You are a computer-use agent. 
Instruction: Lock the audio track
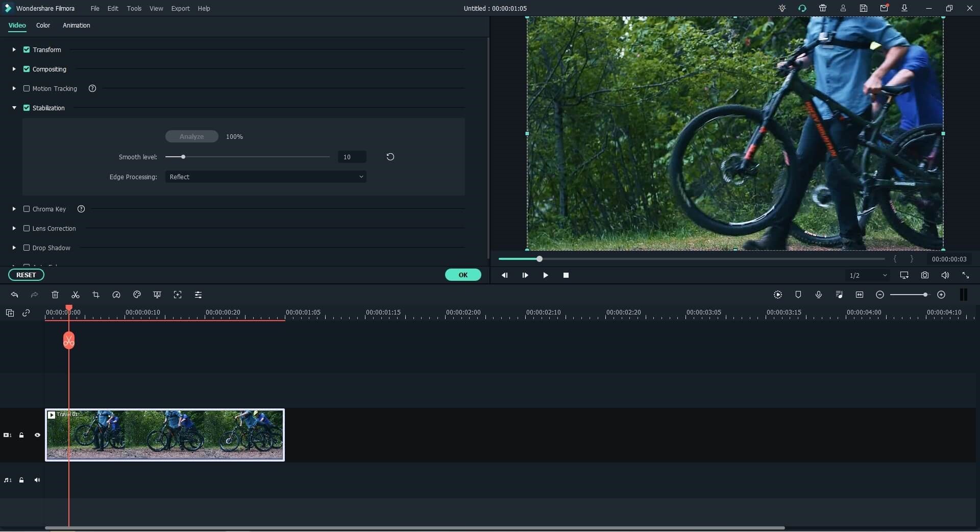coord(21,480)
